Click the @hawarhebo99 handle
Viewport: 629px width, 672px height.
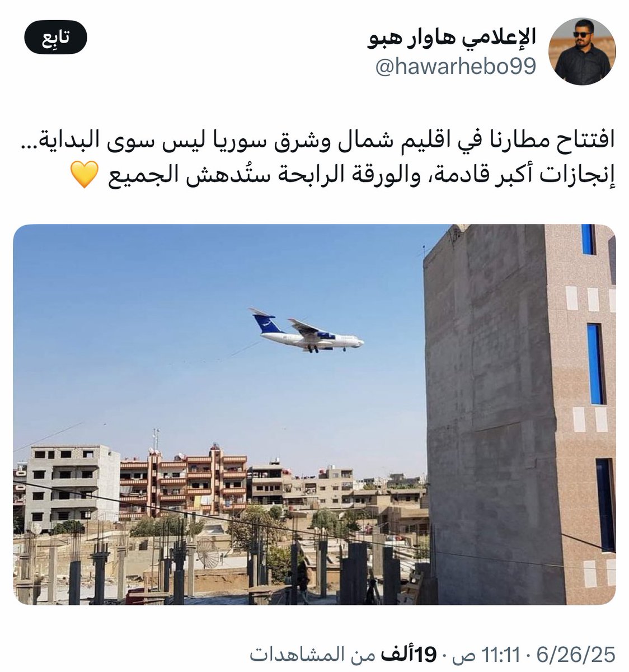click(x=456, y=67)
